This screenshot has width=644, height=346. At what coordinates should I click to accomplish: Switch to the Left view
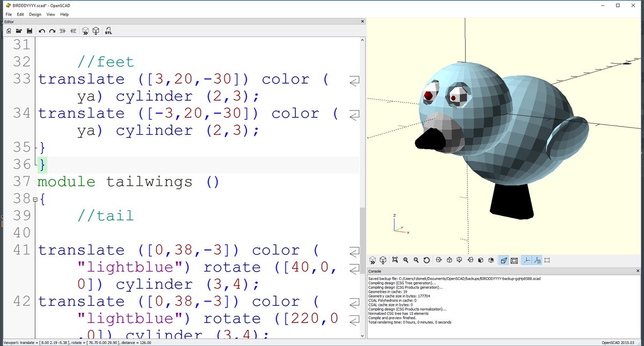[470, 260]
